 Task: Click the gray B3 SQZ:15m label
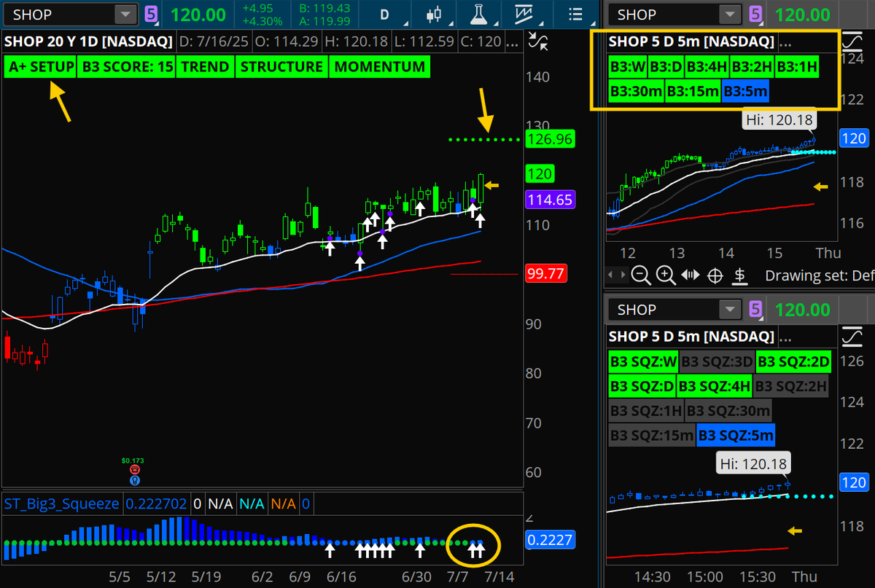[652, 436]
